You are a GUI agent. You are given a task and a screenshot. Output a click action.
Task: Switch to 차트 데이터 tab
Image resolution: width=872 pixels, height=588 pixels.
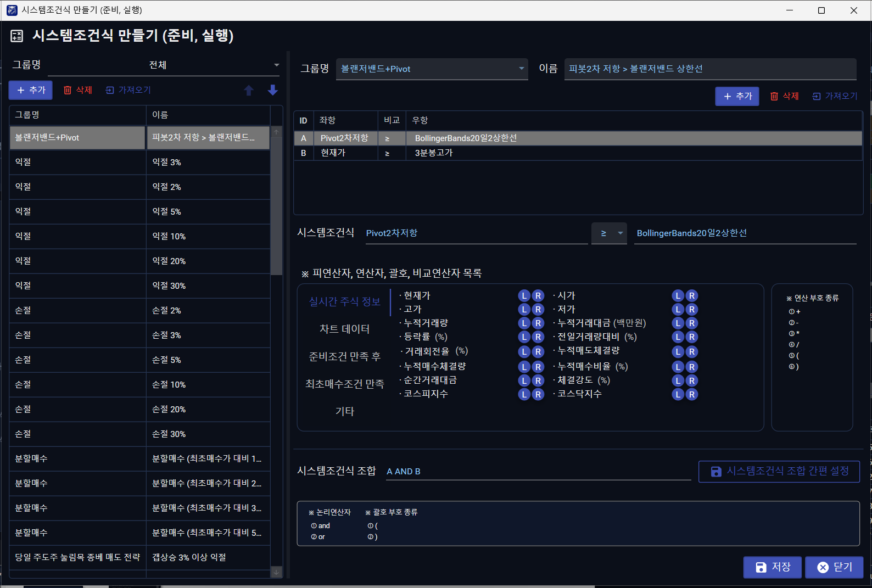[x=344, y=329]
